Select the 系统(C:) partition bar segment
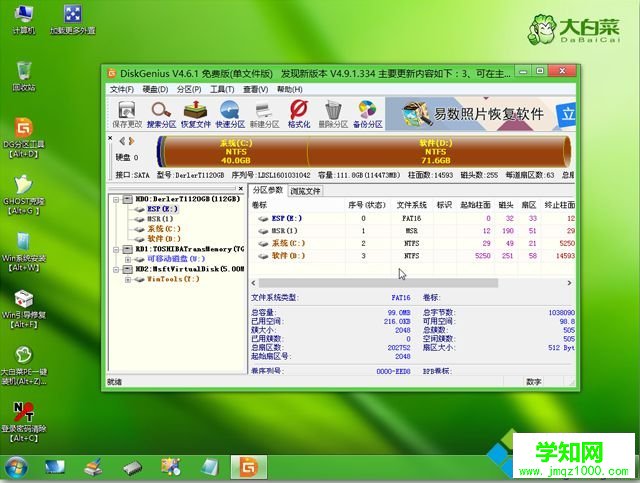The image size is (640, 483). [x=236, y=151]
